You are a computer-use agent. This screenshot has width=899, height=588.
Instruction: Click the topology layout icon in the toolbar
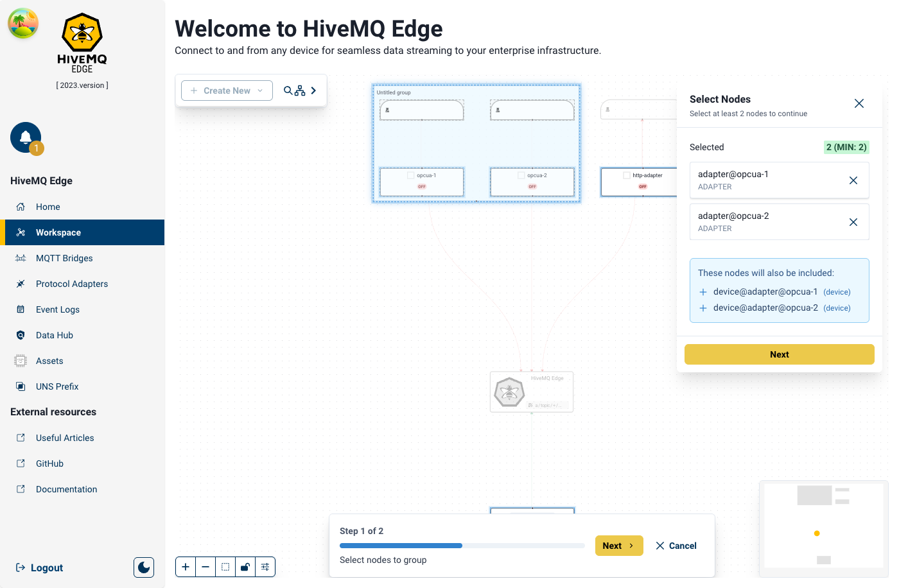[x=300, y=91]
